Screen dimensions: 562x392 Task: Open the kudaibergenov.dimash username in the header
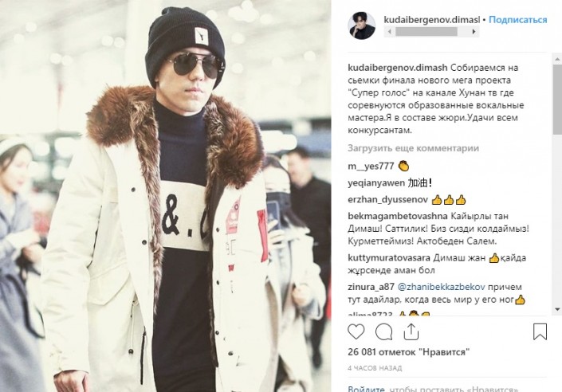click(431, 20)
